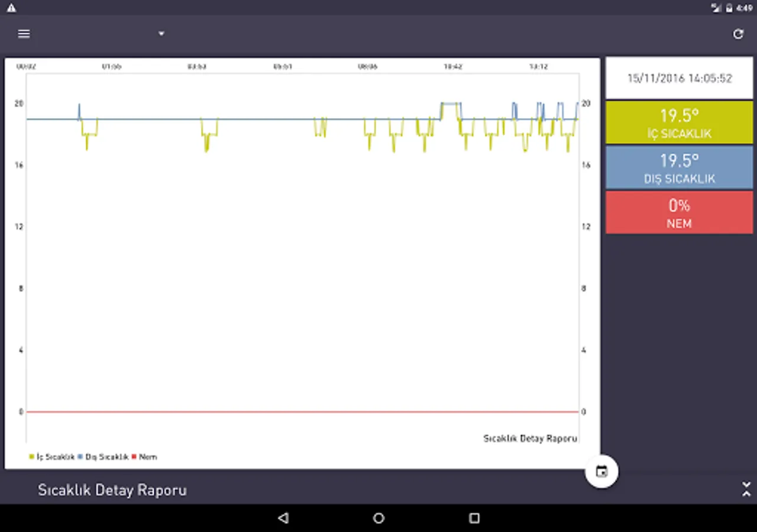Click the 10:42 time axis label
Screen dimensions: 757x532
point(452,67)
